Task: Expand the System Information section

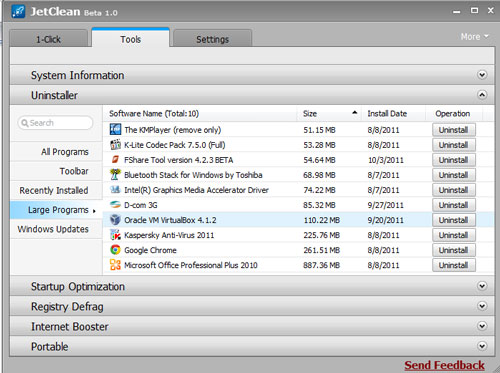Action: click(x=482, y=75)
